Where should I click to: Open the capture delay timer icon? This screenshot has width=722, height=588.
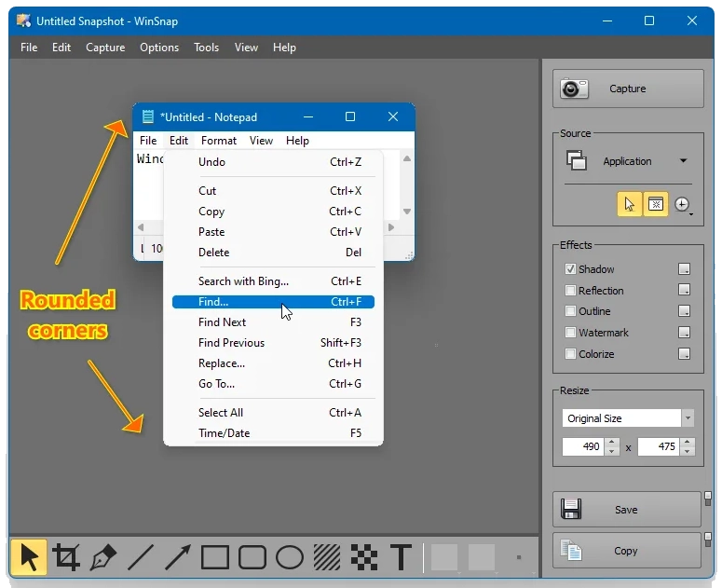(682, 204)
